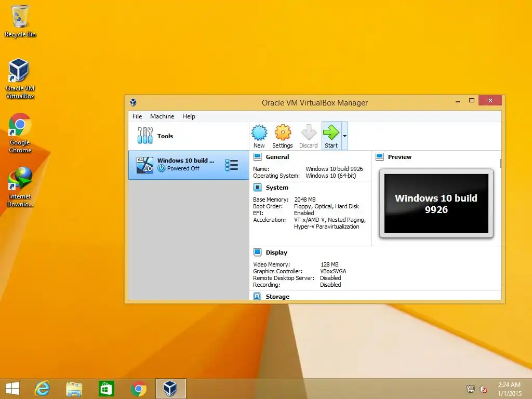The height and width of the screenshot is (399, 532).
Task: Click the network tray icon
Action: coord(470,389)
